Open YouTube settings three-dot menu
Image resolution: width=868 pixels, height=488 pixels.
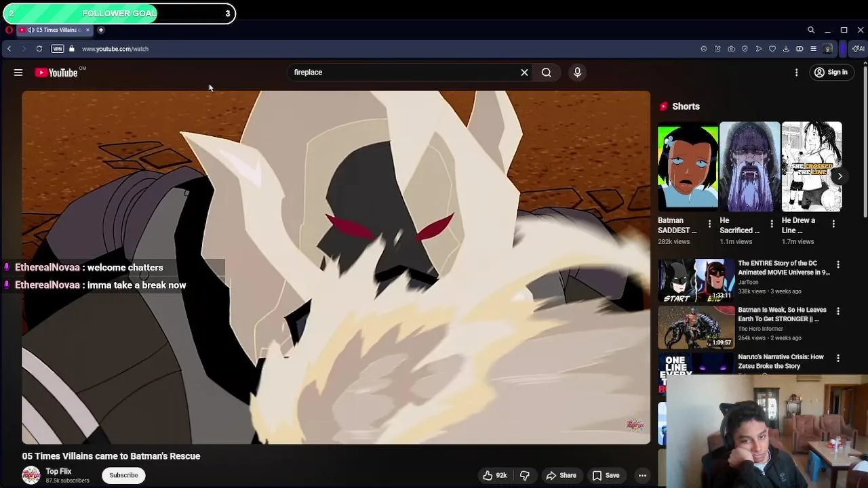point(797,73)
